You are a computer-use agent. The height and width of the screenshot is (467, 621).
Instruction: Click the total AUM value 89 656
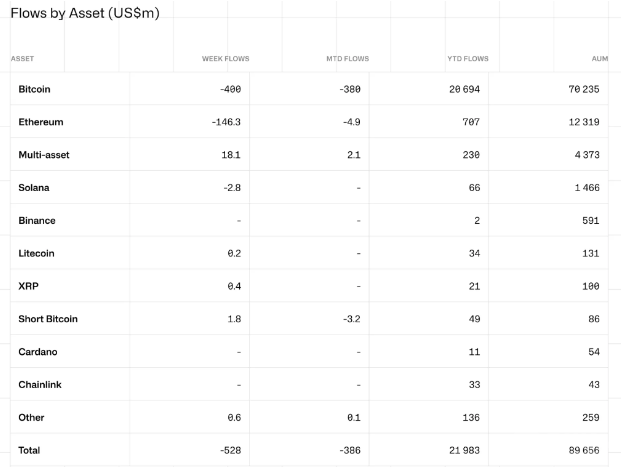point(582,451)
